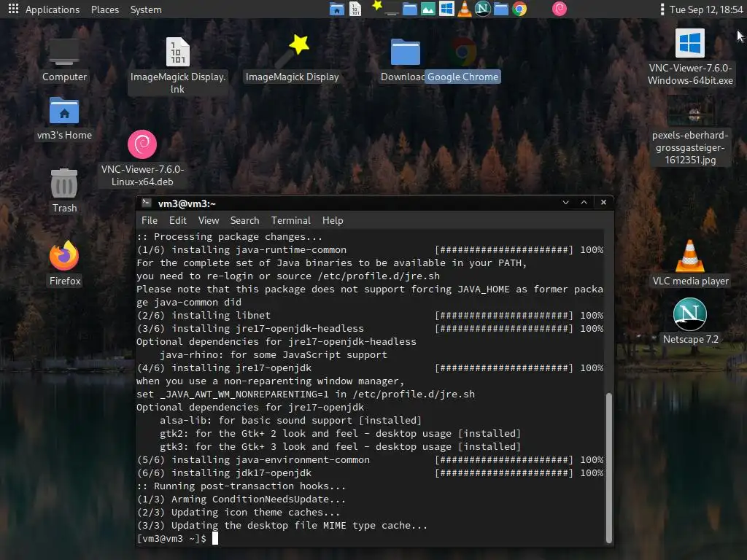Viewport: 747px width, 560px height.
Task: Select the Firefox desktop icon
Action: click(64, 263)
